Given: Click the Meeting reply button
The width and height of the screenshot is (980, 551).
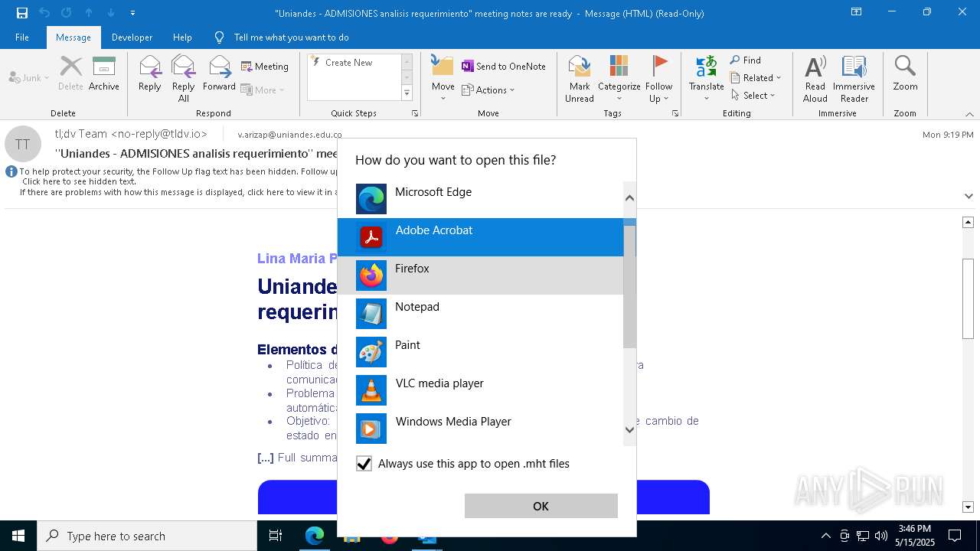Looking at the screenshot, I should point(265,67).
